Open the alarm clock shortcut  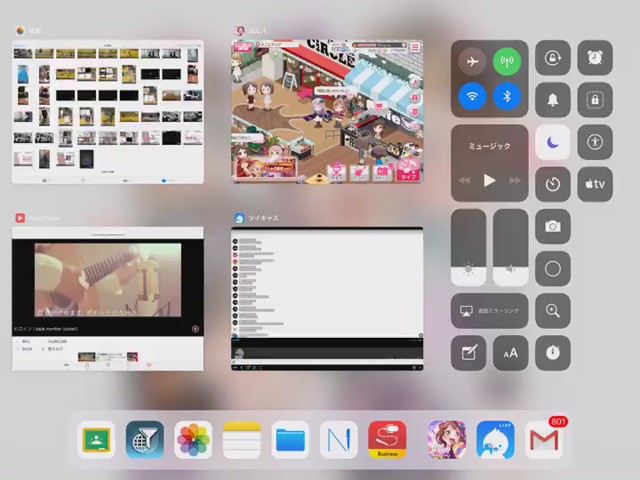[x=595, y=58]
